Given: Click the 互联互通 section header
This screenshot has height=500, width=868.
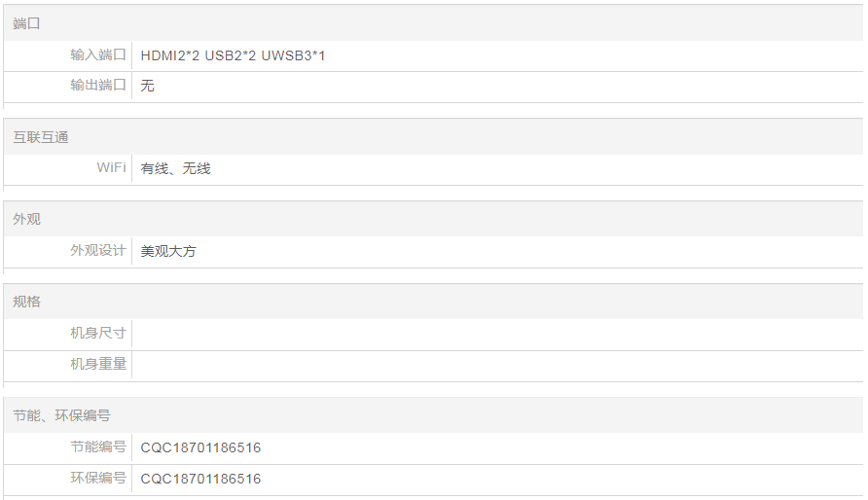Looking at the screenshot, I should (41, 137).
